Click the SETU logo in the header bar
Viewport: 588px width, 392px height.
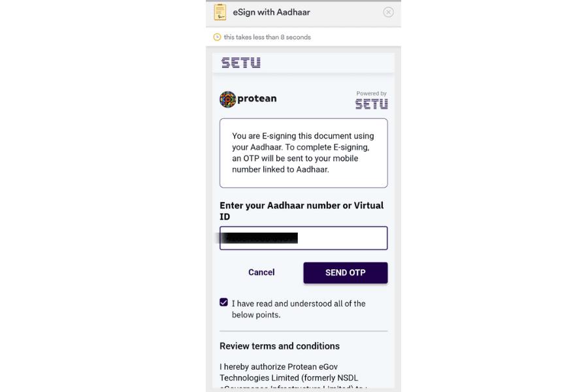coord(240,63)
